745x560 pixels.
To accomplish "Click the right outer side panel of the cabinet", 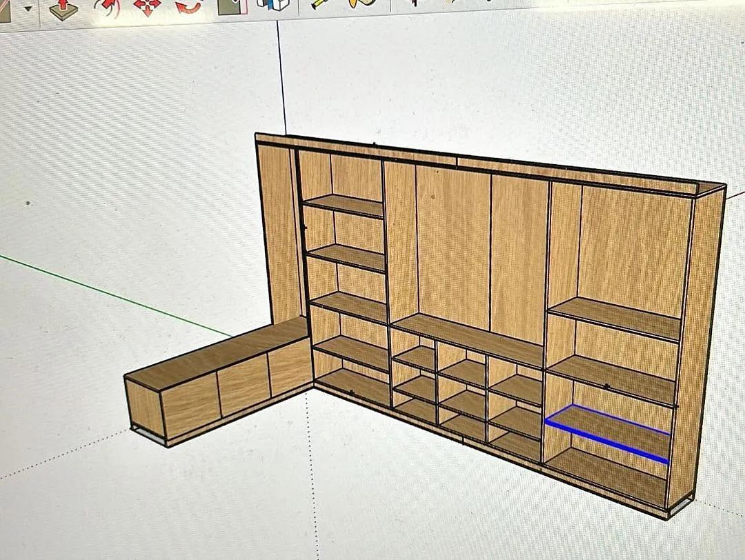I will click(695, 345).
